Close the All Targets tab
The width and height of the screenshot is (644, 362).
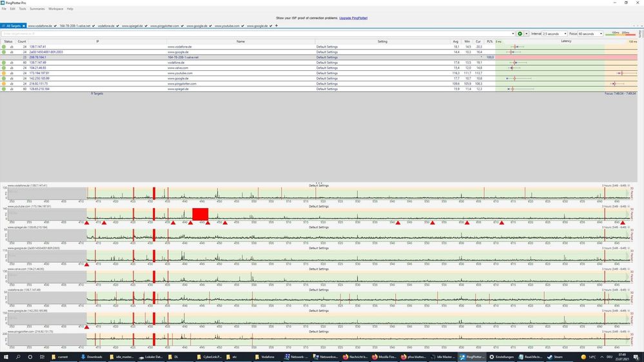pos(24,26)
